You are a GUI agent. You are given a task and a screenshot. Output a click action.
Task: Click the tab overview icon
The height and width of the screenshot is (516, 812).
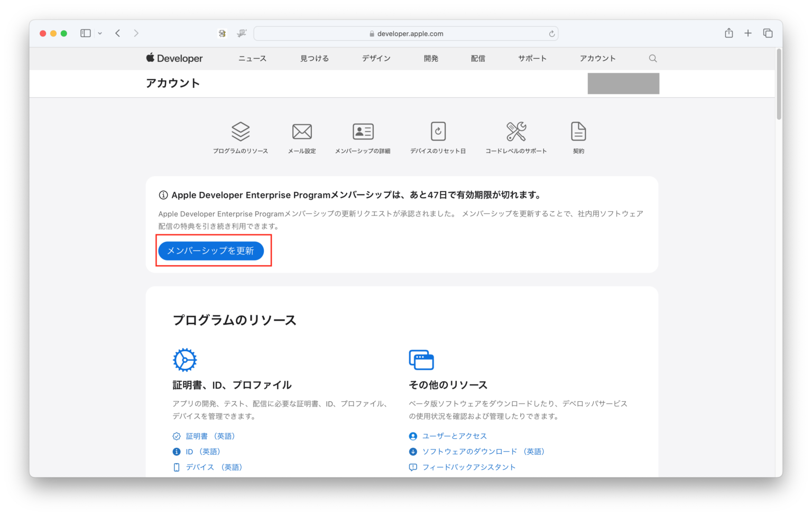click(768, 33)
